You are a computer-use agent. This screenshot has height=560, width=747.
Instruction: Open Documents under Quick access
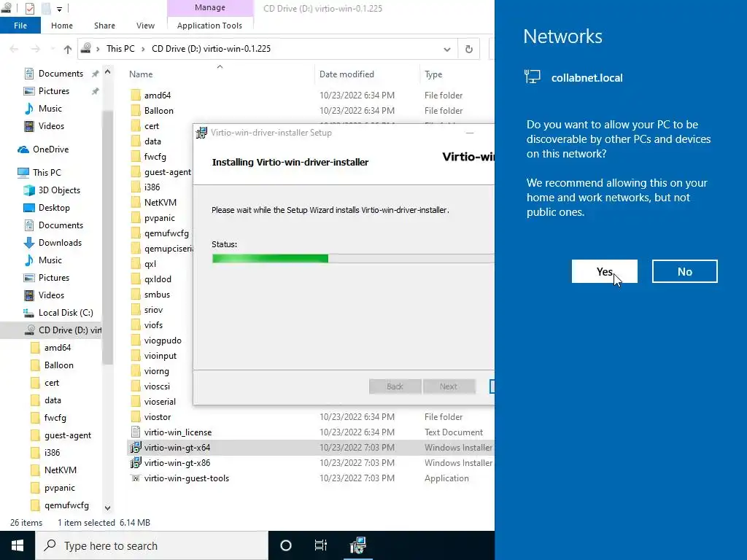tap(61, 74)
